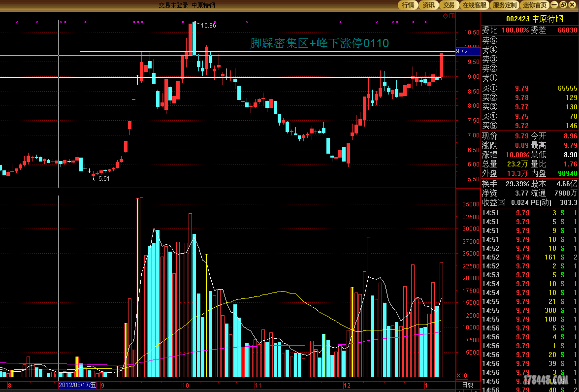579x392 pixels.
Task: Click the diamond icon above the price axis
Action: (446, 16)
